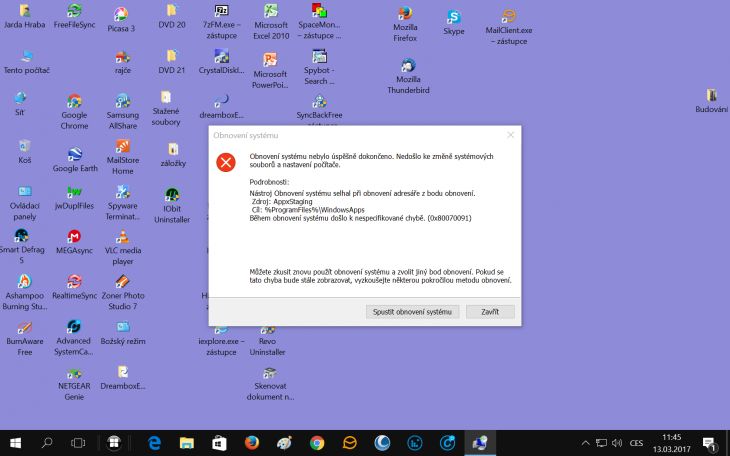Open taskbar search magnifier

[47, 443]
